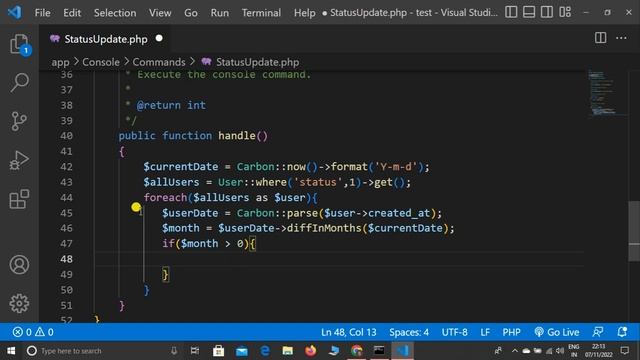The height and width of the screenshot is (360, 640).
Task: Click the code minimap overview
Action: 606,94
